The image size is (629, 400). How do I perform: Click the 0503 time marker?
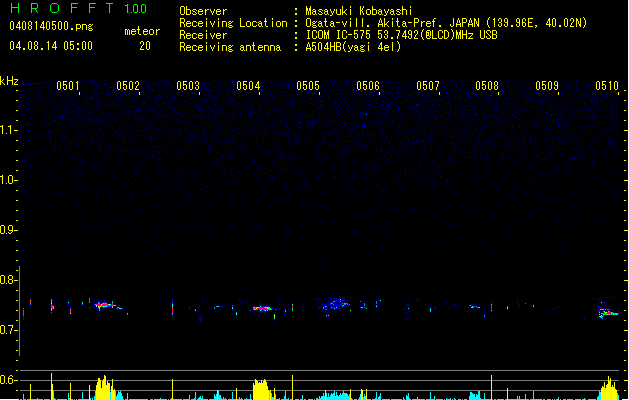188,86
